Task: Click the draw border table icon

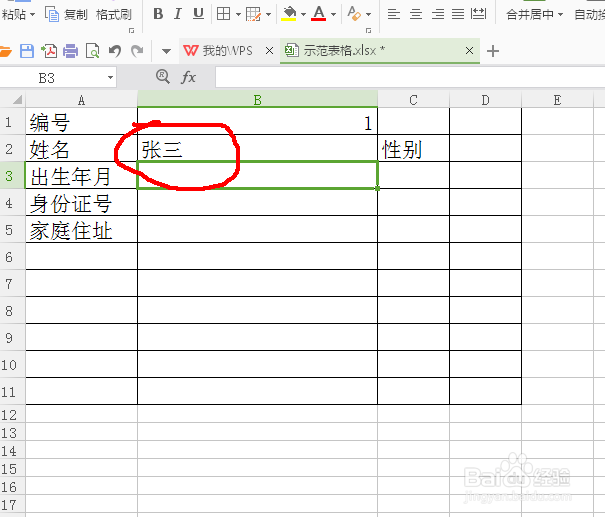Action: [x=253, y=14]
